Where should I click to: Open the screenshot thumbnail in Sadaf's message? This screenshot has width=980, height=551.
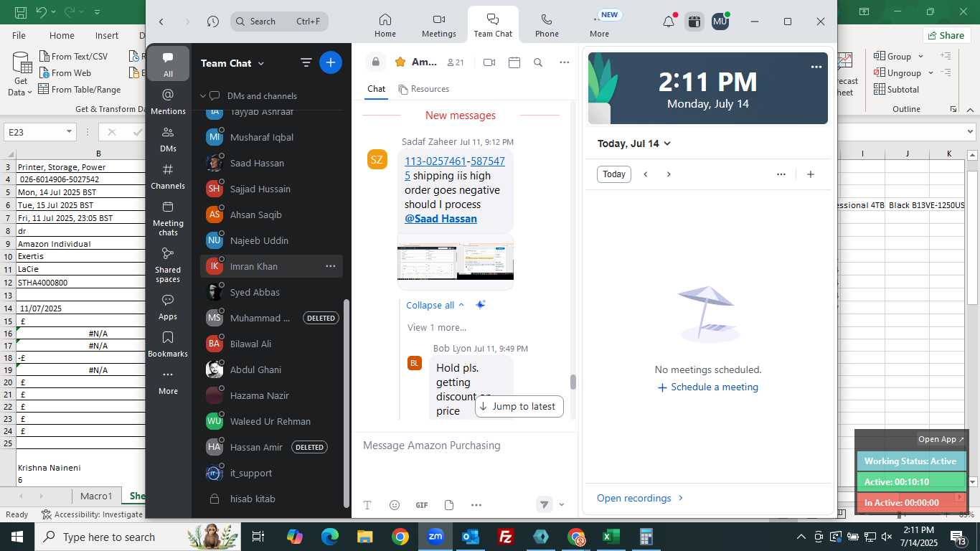click(456, 261)
